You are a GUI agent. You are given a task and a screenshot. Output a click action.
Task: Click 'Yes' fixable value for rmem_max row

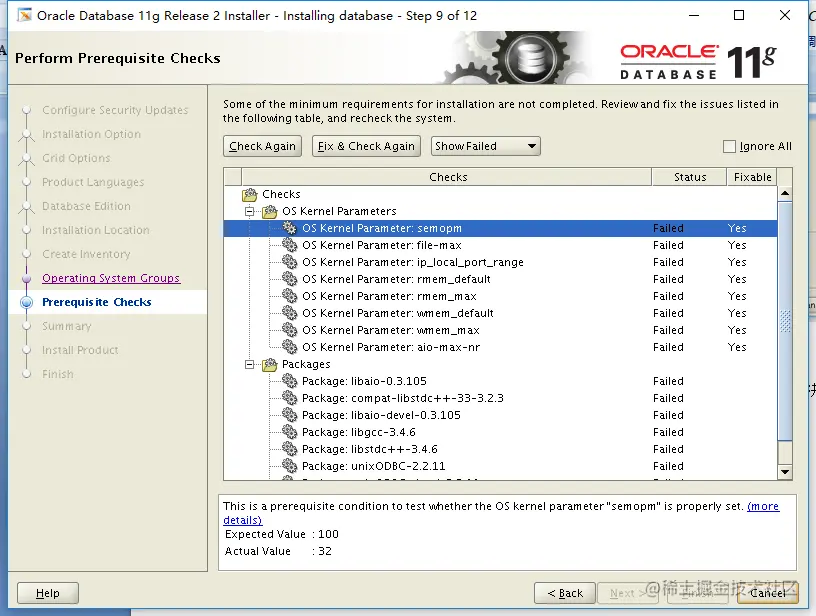(x=737, y=296)
